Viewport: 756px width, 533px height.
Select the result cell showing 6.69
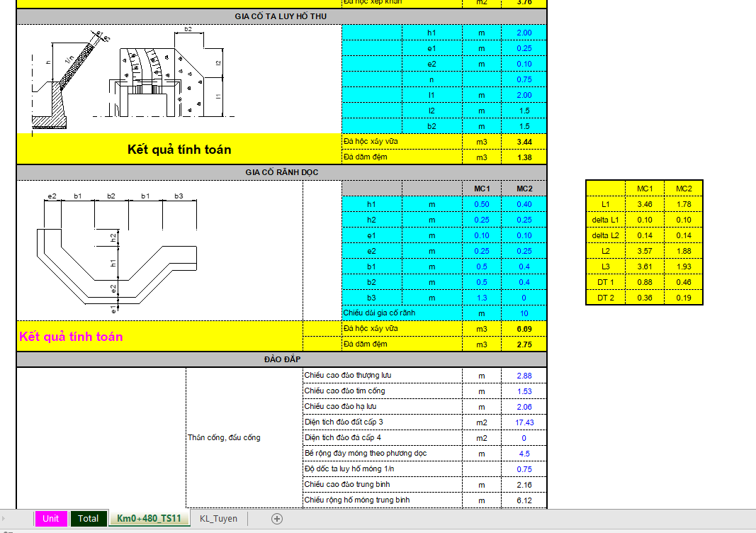pyautogui.click(x=524, y=329)
